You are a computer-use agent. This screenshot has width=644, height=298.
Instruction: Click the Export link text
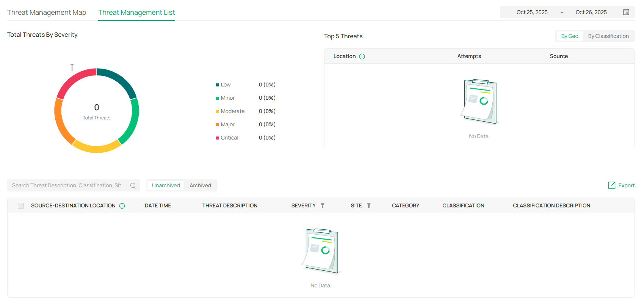pyautogui.click(x=627, y=185)
